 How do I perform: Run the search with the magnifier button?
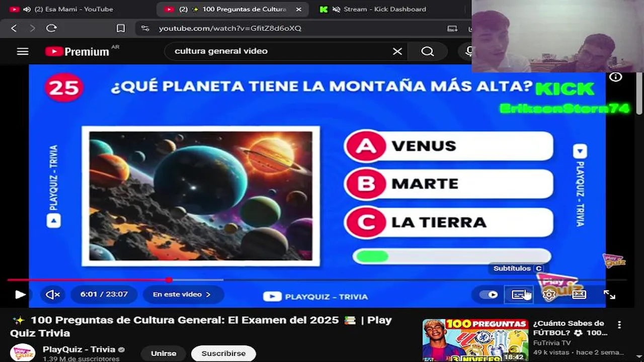[428, 51]
